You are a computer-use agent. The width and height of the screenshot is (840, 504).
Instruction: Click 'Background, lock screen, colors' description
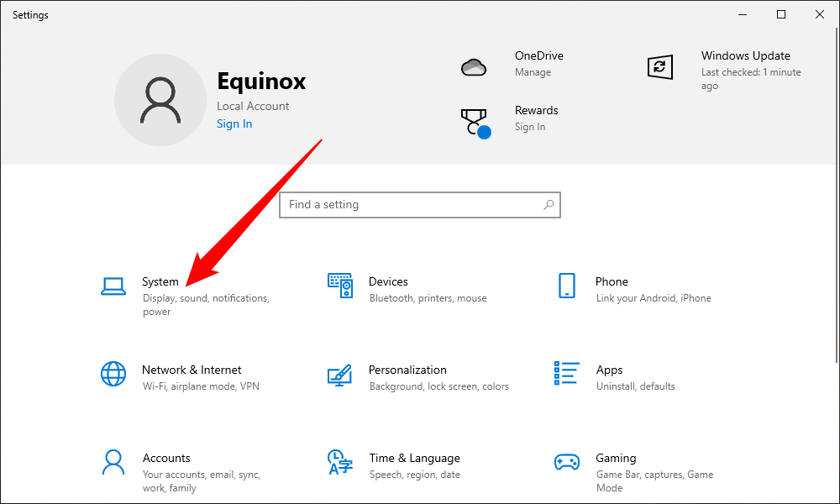439,386
